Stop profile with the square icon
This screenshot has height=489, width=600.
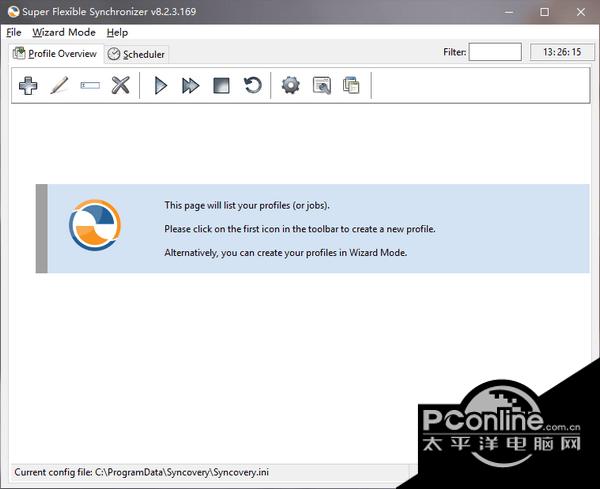pos(221,86)
